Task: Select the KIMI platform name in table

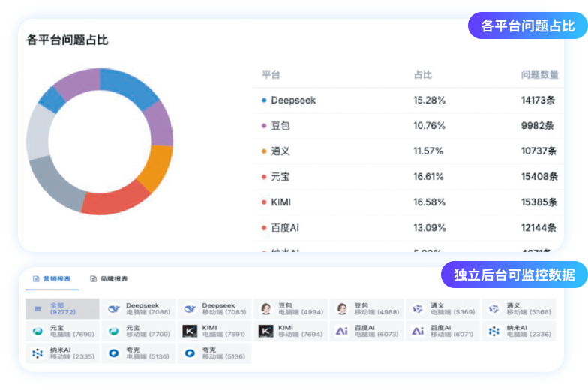Action: [x=280, y=202]
